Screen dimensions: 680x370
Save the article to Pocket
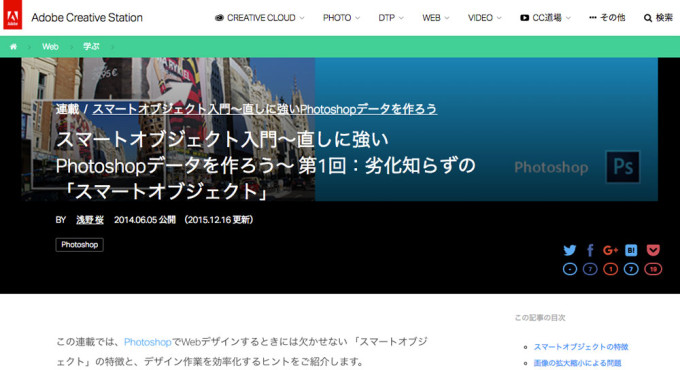(653, 250)
